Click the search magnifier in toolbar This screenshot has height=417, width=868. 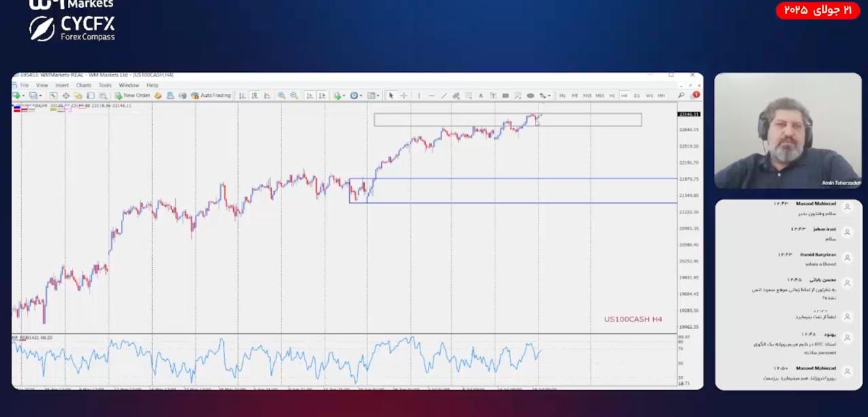681,96
